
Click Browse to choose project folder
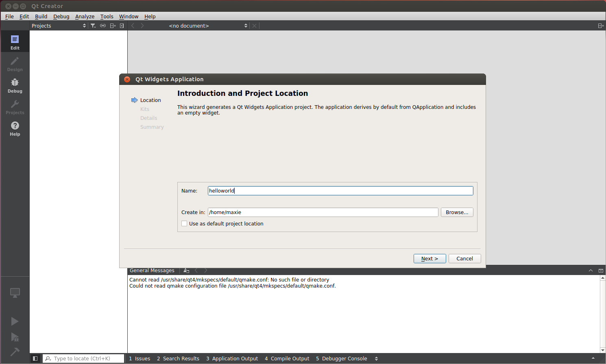(x=457, y=212)
